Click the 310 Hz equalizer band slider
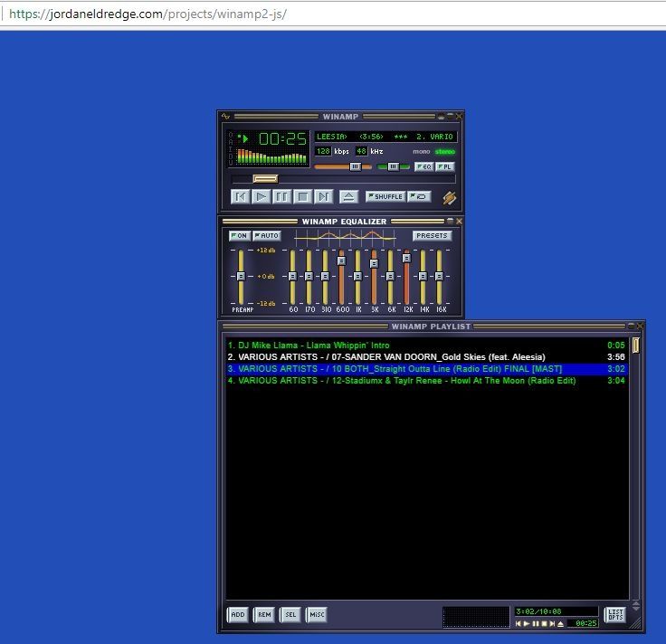The width and height of the screenshot is (666, 644). coord(325,277)
